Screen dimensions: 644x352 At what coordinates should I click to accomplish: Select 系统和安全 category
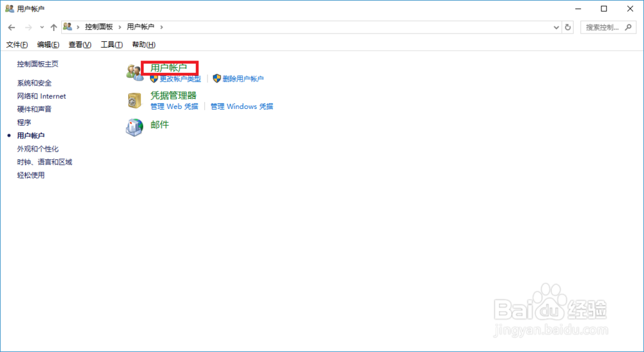[x=35, y=83]
